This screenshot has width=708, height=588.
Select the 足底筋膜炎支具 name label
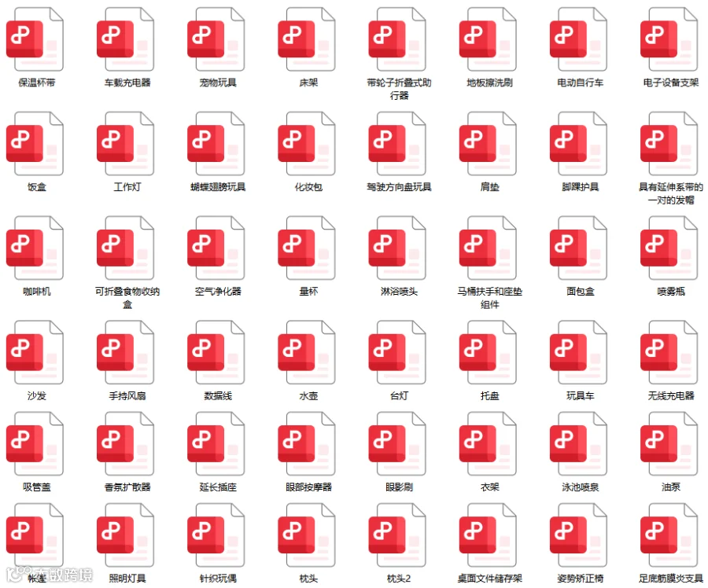[671, 578]
